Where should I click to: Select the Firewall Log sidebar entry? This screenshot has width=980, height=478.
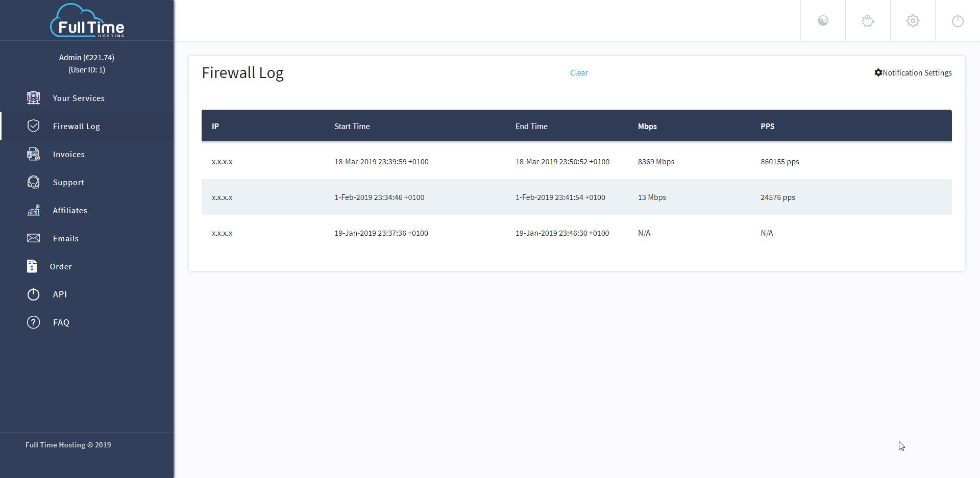[76, 126]
